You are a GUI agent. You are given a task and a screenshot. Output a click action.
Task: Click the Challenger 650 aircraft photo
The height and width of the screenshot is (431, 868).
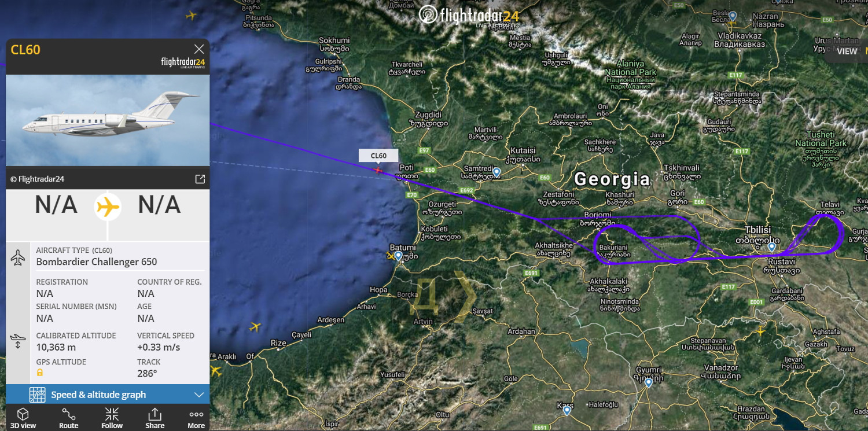[x=108, y=120]
